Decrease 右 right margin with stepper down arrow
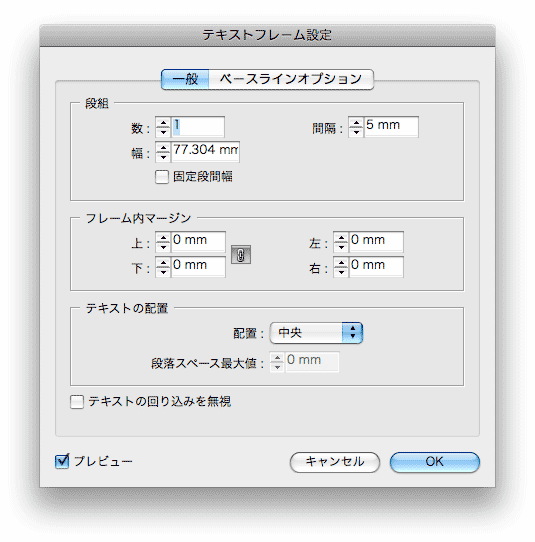 [x=341, y=272]
